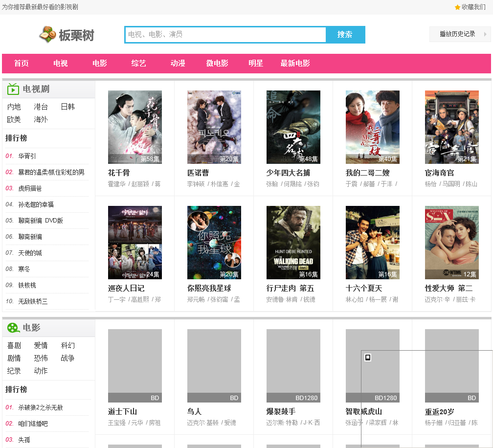Select 纪录 movie genre
The image size is (493, 448).
[x=14, y=371]
